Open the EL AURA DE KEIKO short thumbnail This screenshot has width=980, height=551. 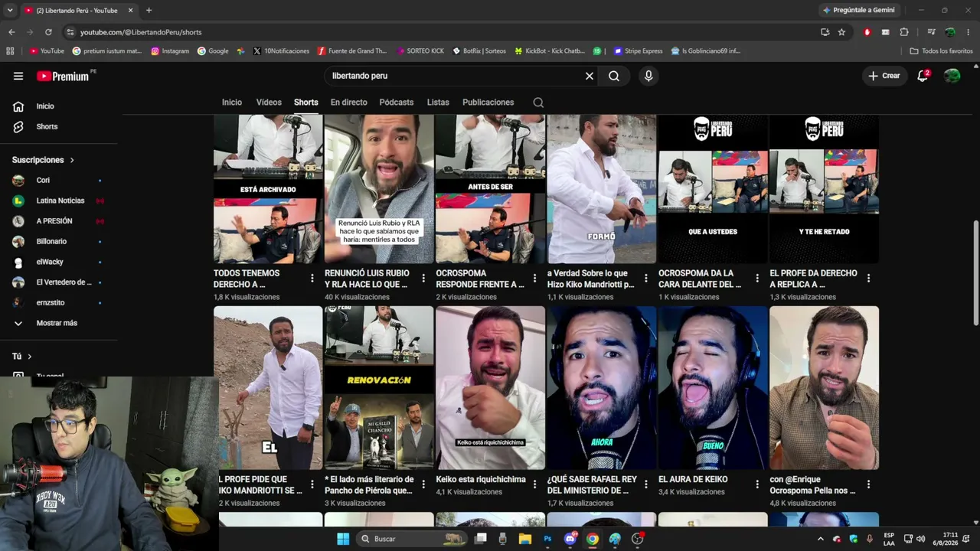[713, 388]
